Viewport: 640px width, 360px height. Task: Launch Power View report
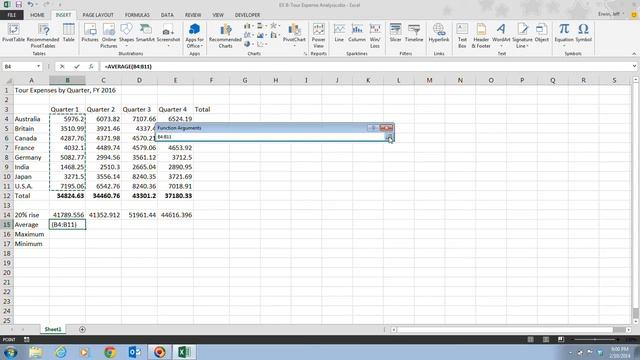click(318, 36)
